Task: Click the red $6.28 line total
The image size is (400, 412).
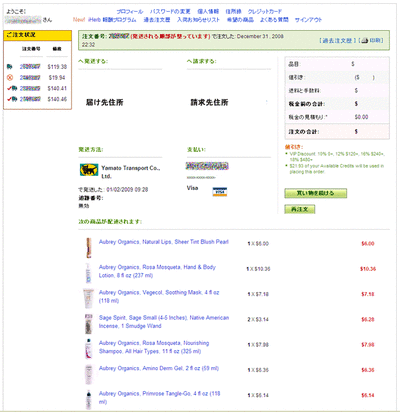Action: (368, 319)
